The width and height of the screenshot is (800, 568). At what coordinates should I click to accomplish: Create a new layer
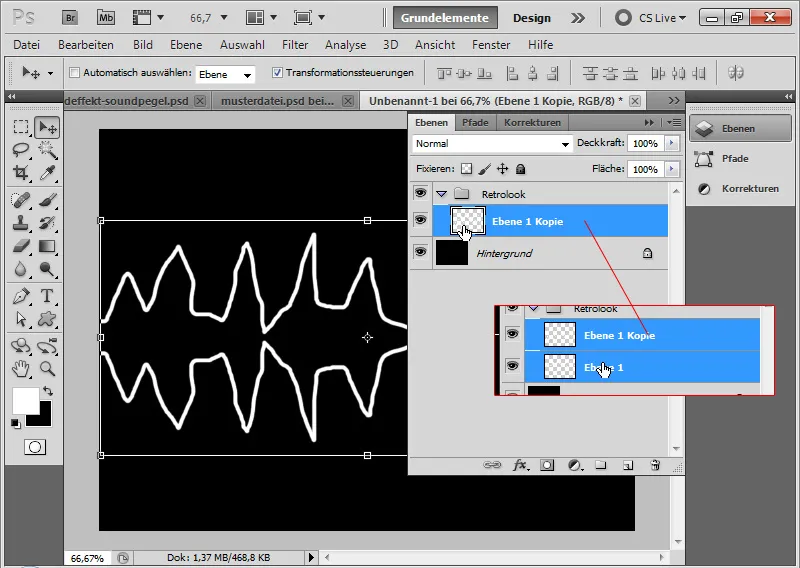tap(628, 465)
